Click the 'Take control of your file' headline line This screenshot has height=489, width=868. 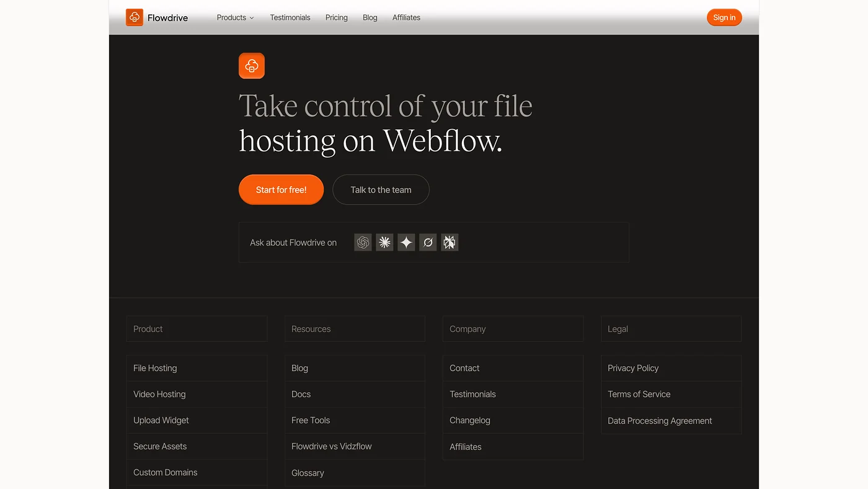coord(386,106)
